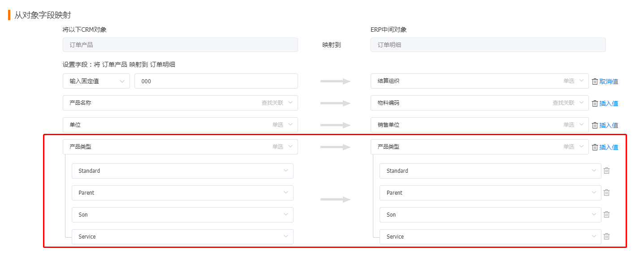Delete the Service option mapping on right
Screen dimensions: 644x256
click(x=606, y=236)
